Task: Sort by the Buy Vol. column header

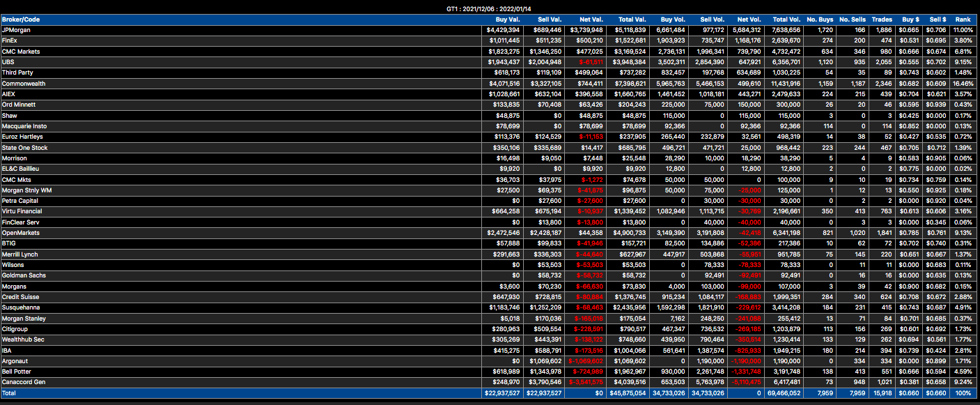Action: [x=672, y=20]
